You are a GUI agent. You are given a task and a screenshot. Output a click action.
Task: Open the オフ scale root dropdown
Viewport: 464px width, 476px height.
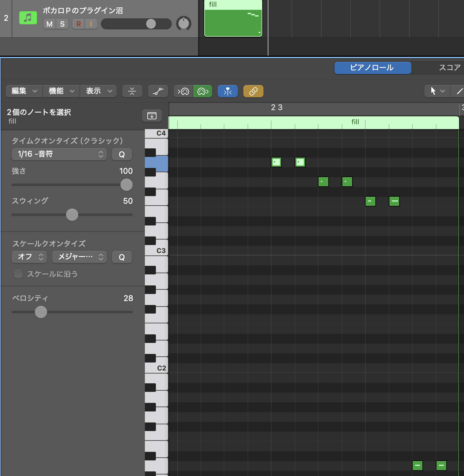tap(29, 257)
